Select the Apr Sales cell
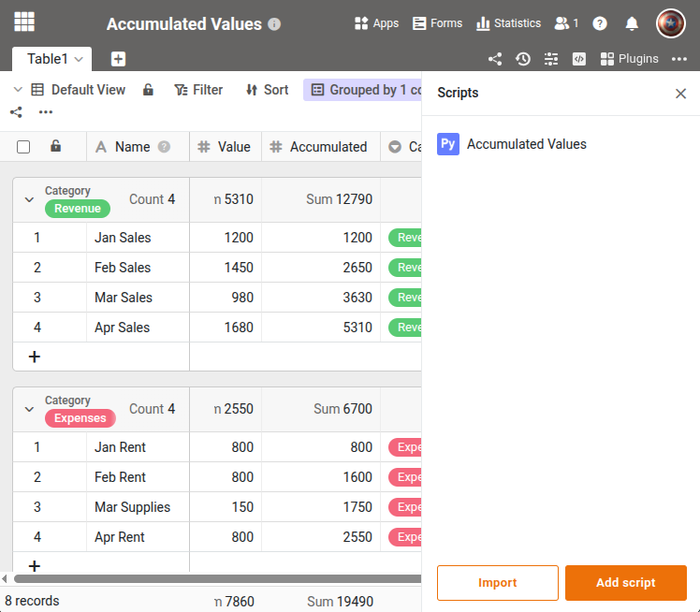The height and width of the screenshot is (612, 700). [138, 328]
